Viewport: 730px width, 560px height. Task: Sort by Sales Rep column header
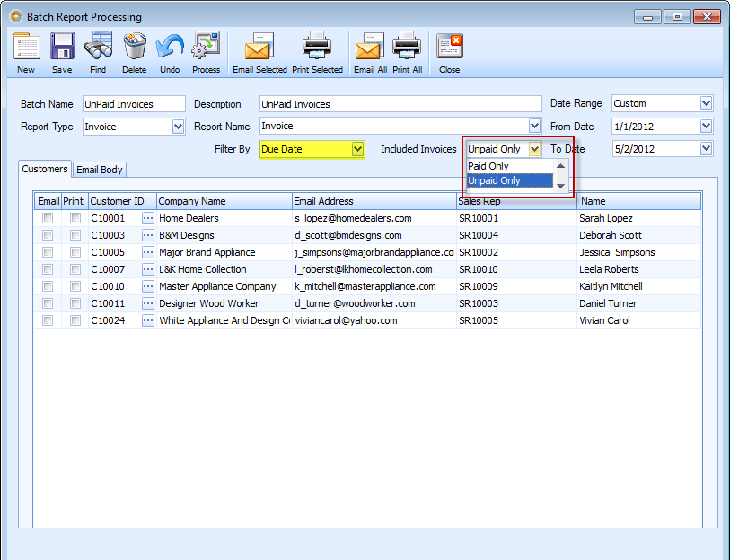pos(517,201)
